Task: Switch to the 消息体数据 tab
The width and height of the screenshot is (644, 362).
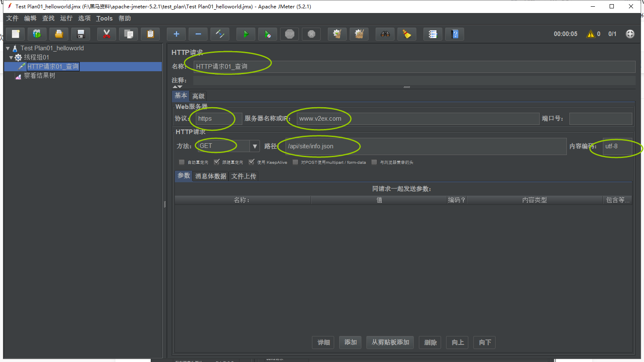Action: point(211,176)
